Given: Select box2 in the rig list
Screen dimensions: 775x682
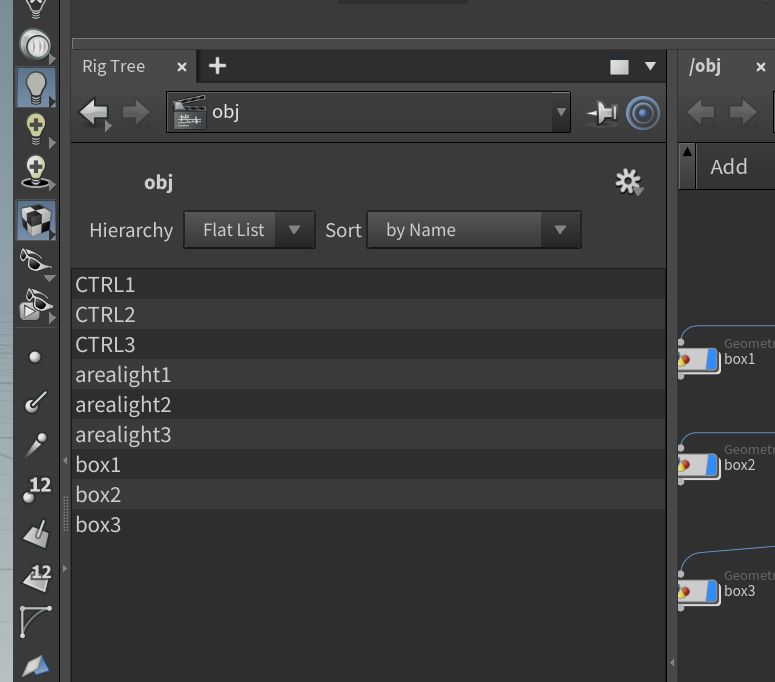Looking at the screenshot, I should click(x=368, y=495).
